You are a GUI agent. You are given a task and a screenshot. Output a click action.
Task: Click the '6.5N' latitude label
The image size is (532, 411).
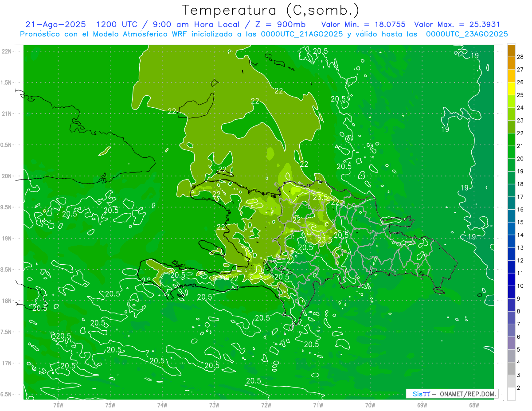pos(7,395)
